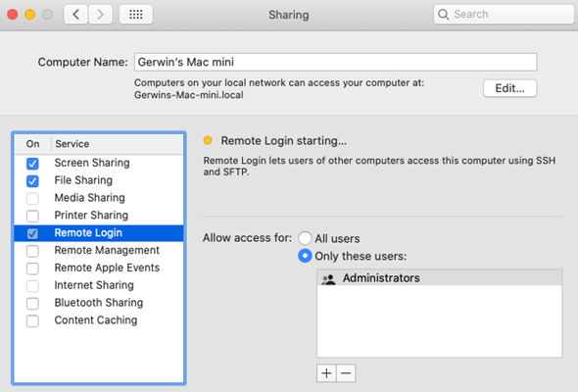The height and width of the screenshot is (392, 578).
Task: Select the Content Caching service row
Action: click(x=99, y=320)
